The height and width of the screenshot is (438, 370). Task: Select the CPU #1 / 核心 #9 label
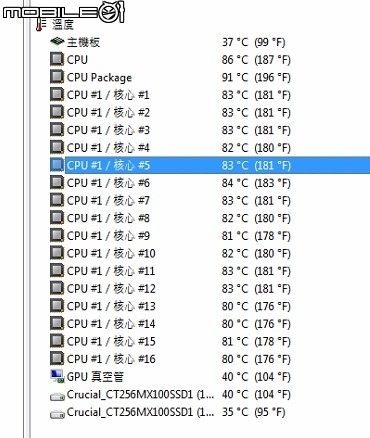coord(108,236)
